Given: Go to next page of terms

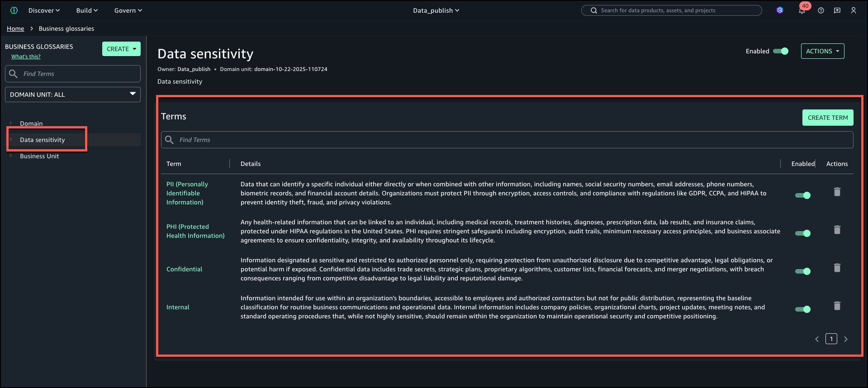Looking at the screenshot, I should pyautogui.click(x=846, y=339).
